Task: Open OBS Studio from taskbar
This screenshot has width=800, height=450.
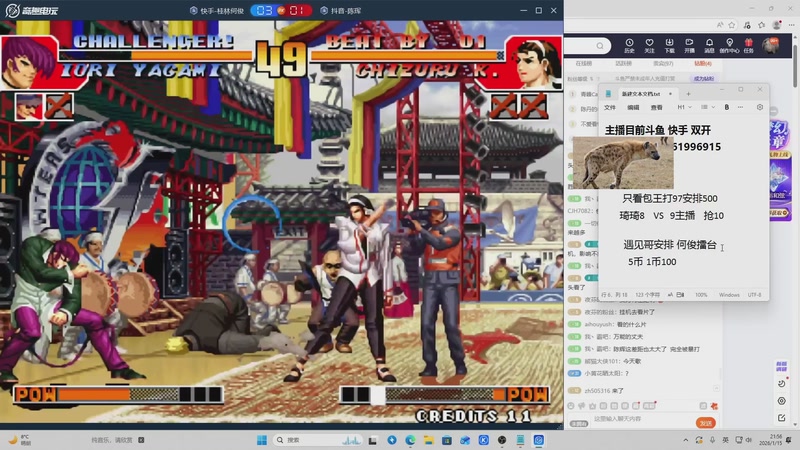Action: click(502, 440)
